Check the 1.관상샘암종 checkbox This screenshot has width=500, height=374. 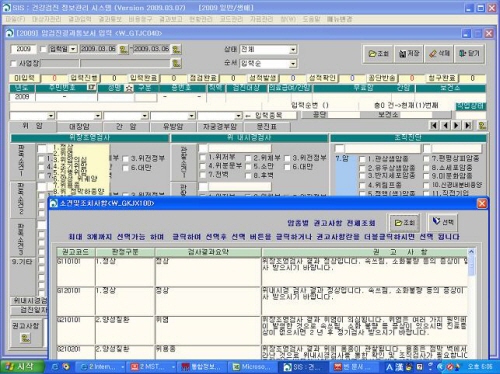pyautogui.click(x=362, y=159)
